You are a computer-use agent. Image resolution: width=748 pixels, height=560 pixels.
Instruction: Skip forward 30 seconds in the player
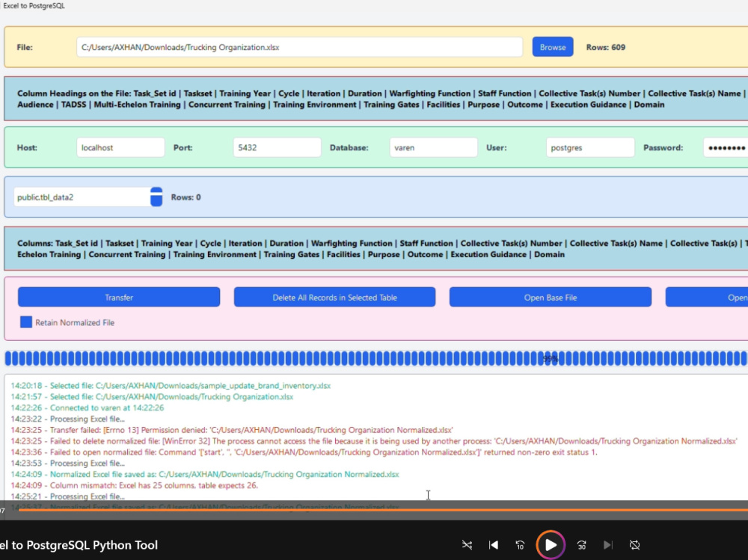581,545
